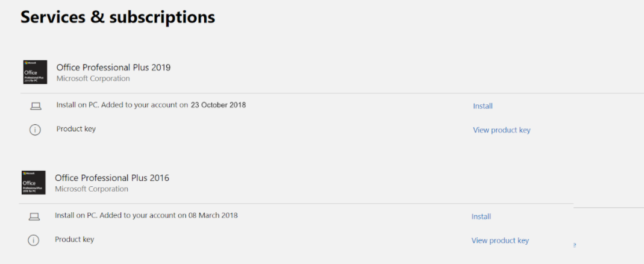The width and height of the screenshot is (644, 264).
Task: Click the info icon for Office 2016 product key
Action: point(34,240)
